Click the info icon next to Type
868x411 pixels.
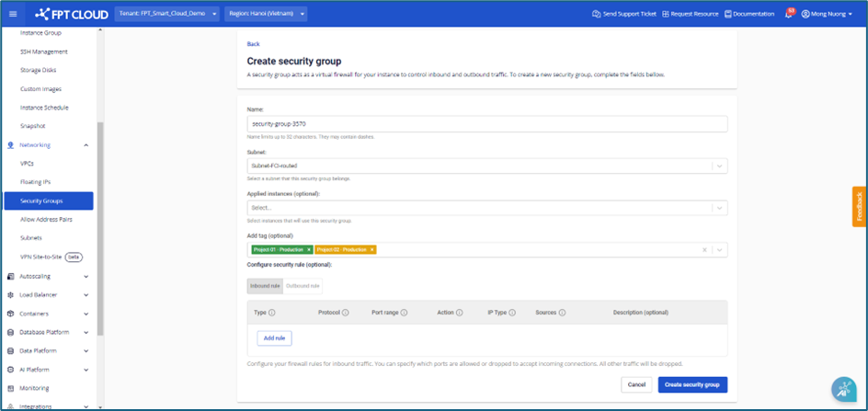tap(272, 313)
